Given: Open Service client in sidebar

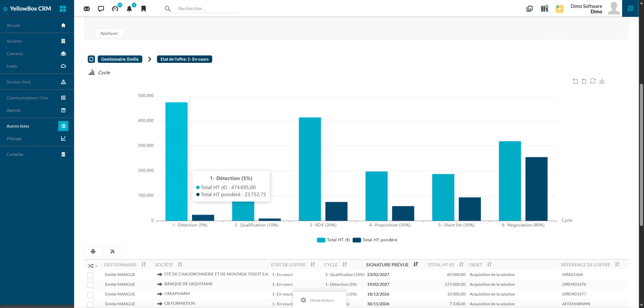Looking at the screenshot, I should pos(37,82).
